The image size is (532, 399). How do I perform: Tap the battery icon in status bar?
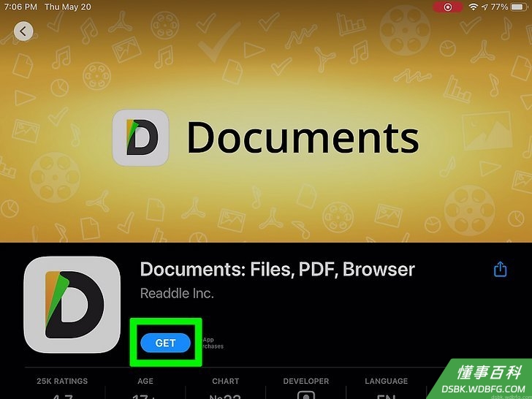[519, 7]
